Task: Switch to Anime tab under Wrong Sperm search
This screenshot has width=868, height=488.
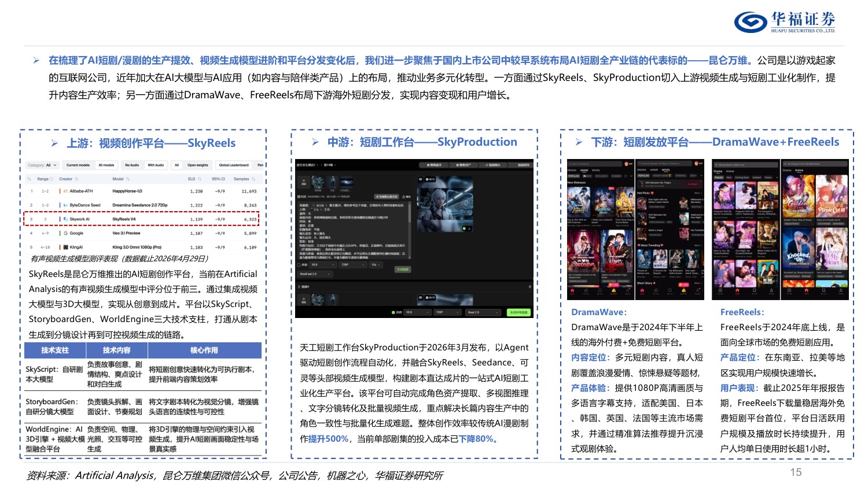Action: tap(730, 171)
